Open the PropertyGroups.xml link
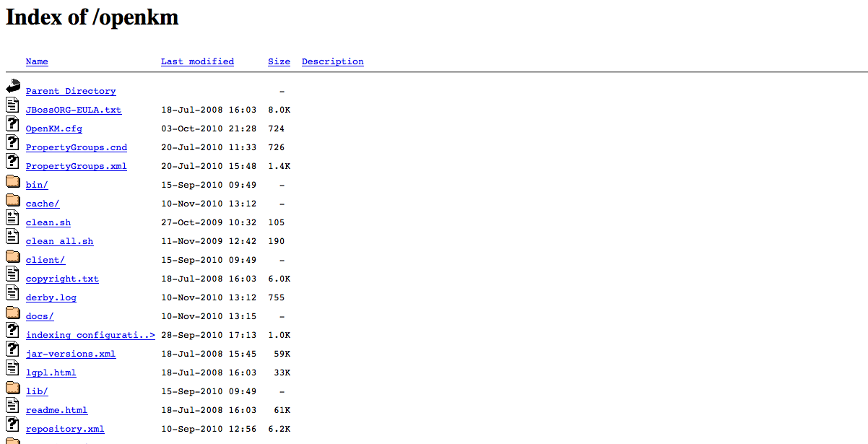Screen dimensions: 868x444 (x=77, y=166)
